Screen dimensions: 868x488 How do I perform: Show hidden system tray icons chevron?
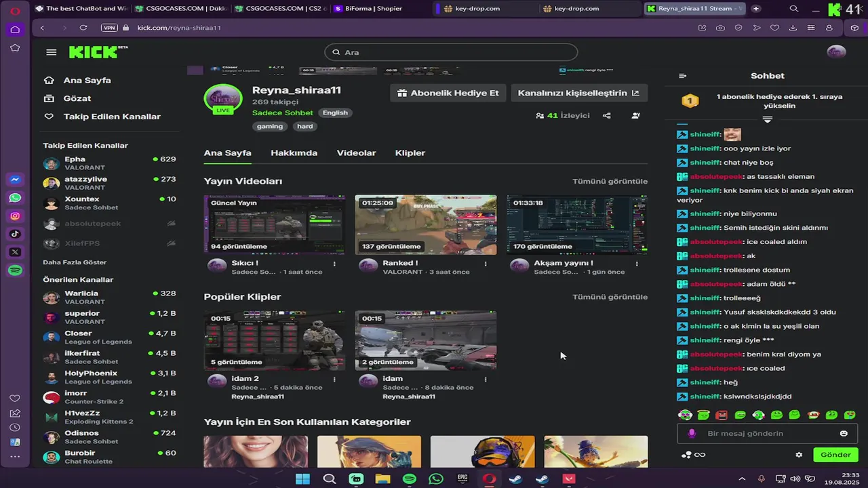(x=742, y=479)
